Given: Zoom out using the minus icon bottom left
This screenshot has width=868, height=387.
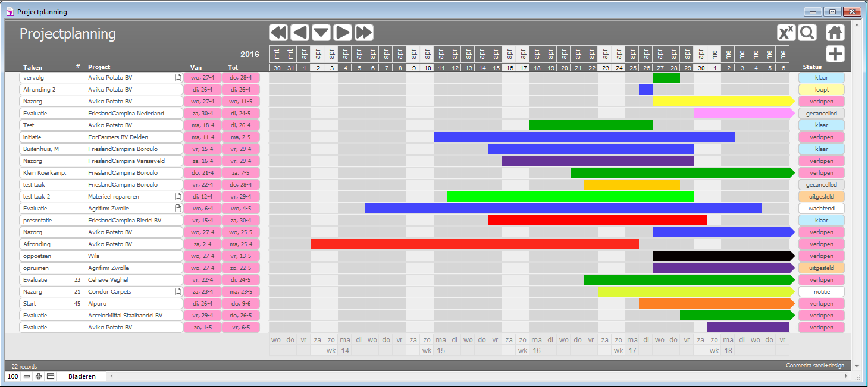Looking at the screenshot, I should (x=26, y=376).
